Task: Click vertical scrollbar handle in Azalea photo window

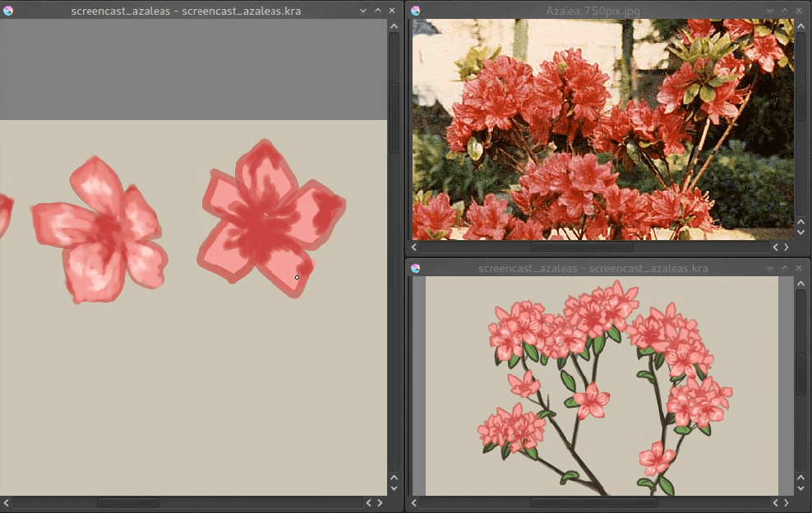Action: coord(801,105)
